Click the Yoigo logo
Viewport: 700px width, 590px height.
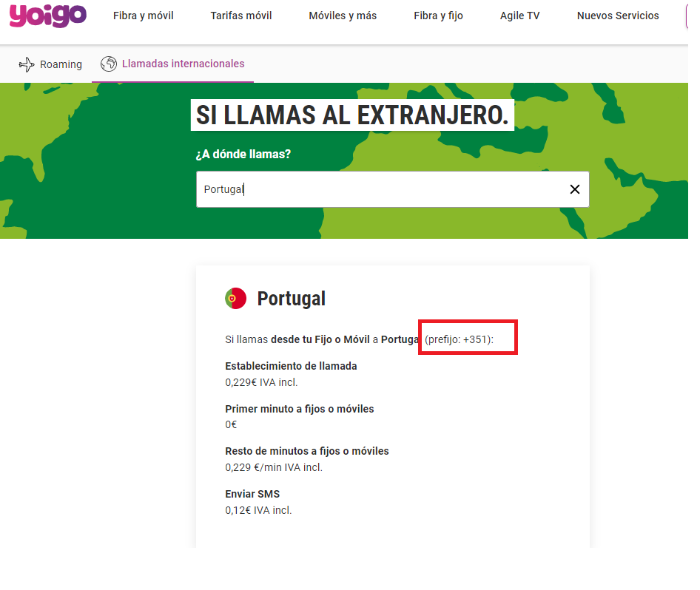pyautogui.click(x=48, y=16)
